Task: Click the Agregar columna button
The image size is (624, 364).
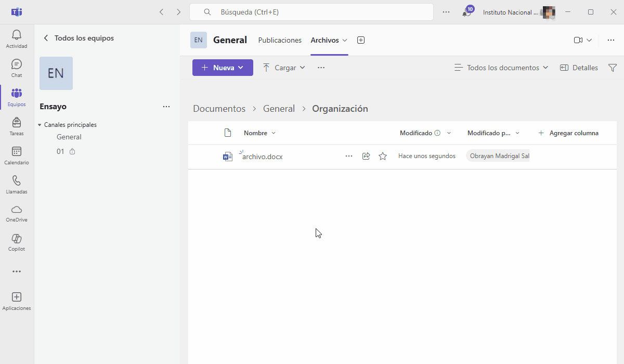Action: 568,133
